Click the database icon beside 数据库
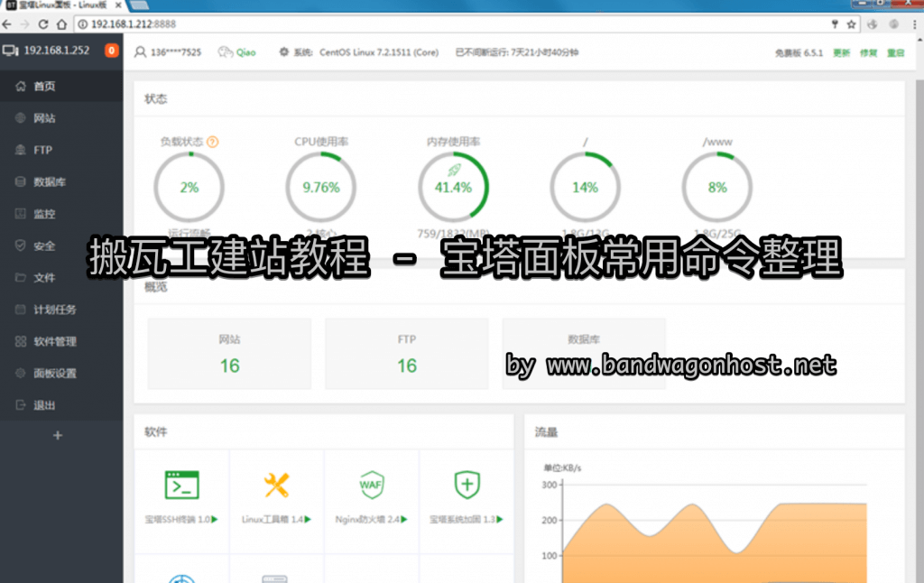 point(21,181)
